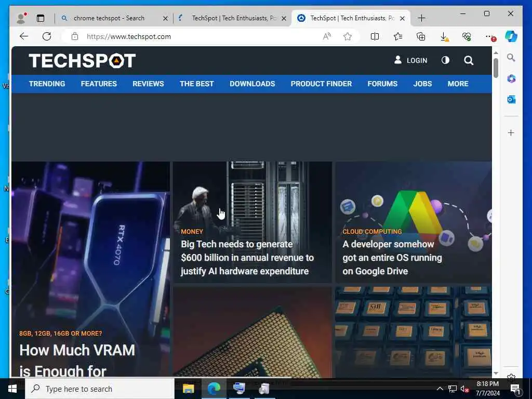Close the active TechSpot tab
The image size is (532, 399).
[x=402, y=18]
